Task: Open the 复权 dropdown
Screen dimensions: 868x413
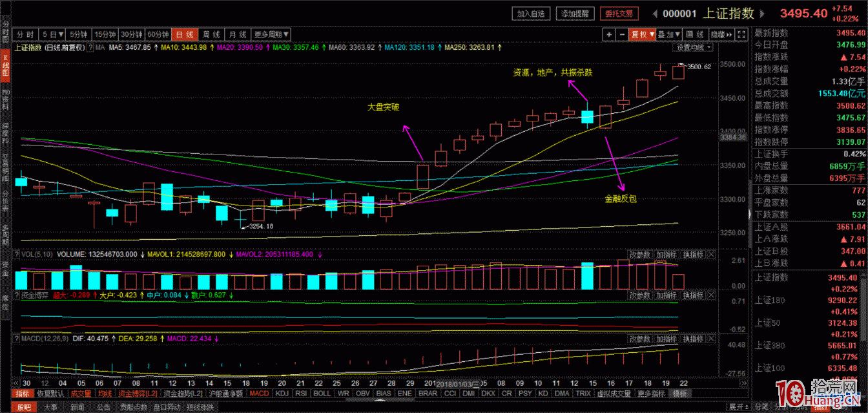Action: point(643,34)
